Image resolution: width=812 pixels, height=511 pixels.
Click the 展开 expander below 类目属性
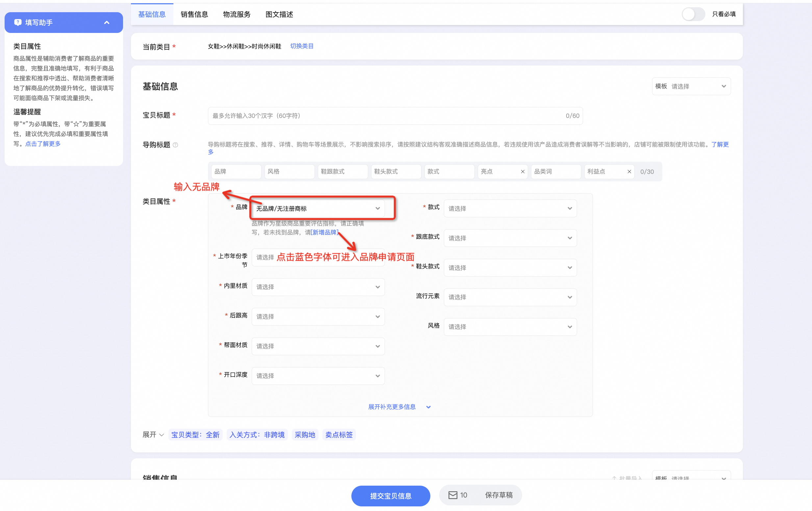[x=153, y=435]
